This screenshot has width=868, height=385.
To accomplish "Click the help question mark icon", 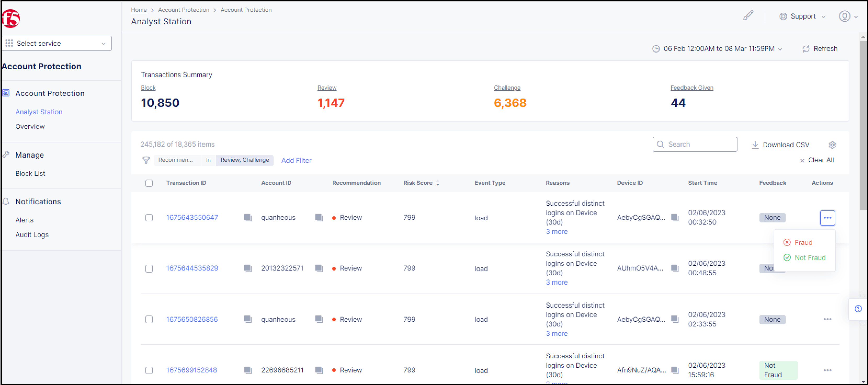I will 858,309.
